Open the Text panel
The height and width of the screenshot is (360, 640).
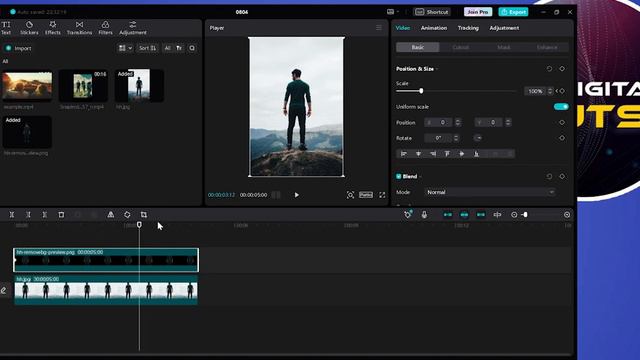tap(6, 28)
